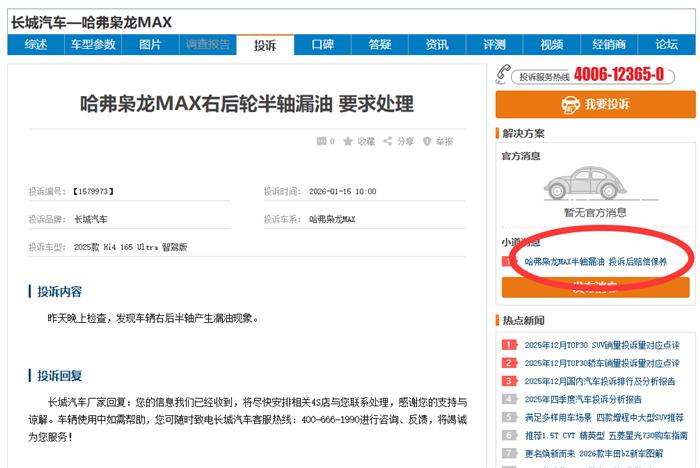Switch to the 车型参数 tab
Viewport: 700px width, 468px height.
point(92,45)
